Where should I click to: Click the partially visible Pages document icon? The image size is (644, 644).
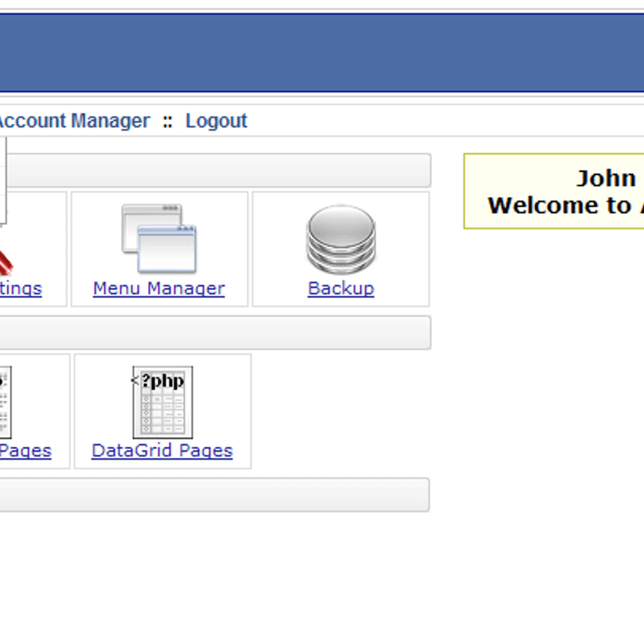(5, 402)
